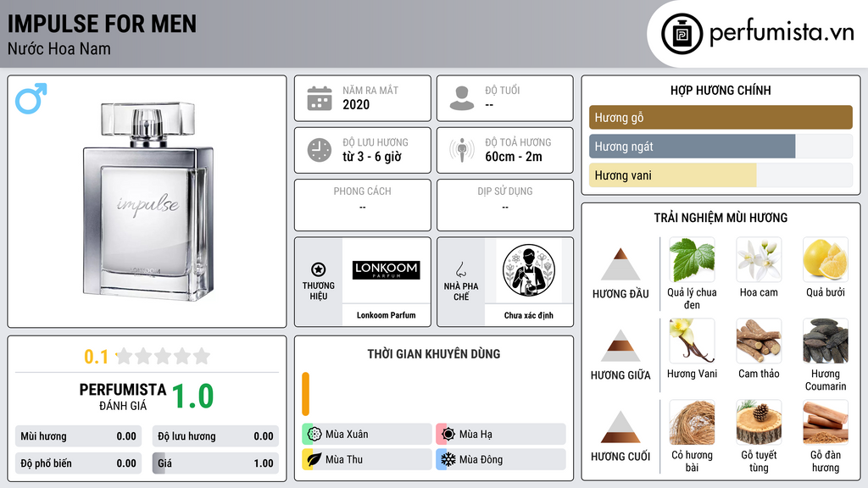Viewport: 868px width, 488px height.
Task: Select the Quả bưởi note image
Action: 826,260
